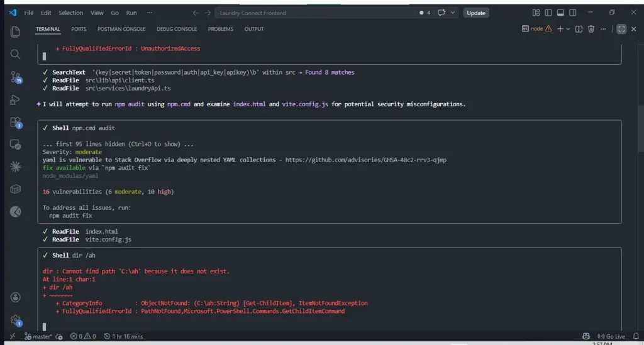644x345 pixels.
Task: Open the File menu
Action: point(29,13)
